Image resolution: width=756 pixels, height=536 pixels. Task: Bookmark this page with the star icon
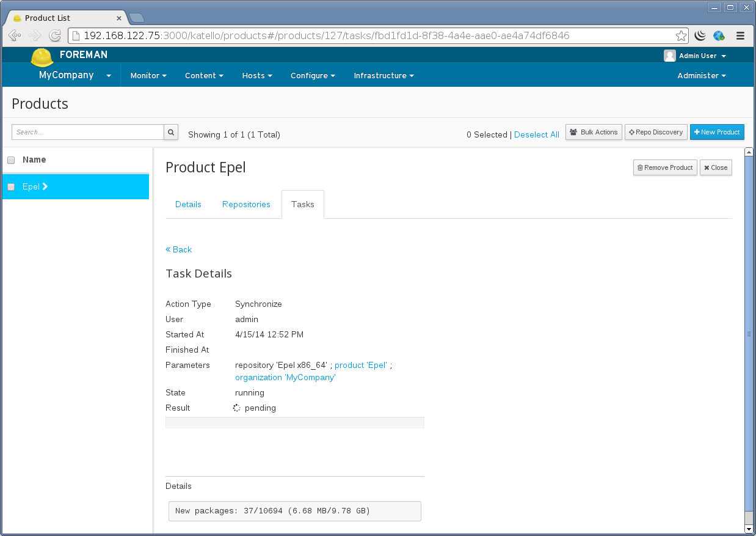click(x=681, y=36)
